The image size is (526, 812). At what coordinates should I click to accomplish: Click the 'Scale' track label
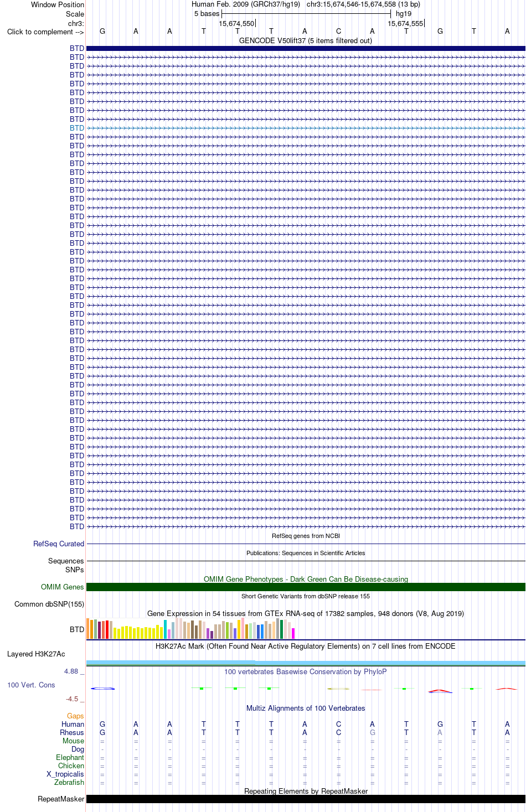point(75,14)
